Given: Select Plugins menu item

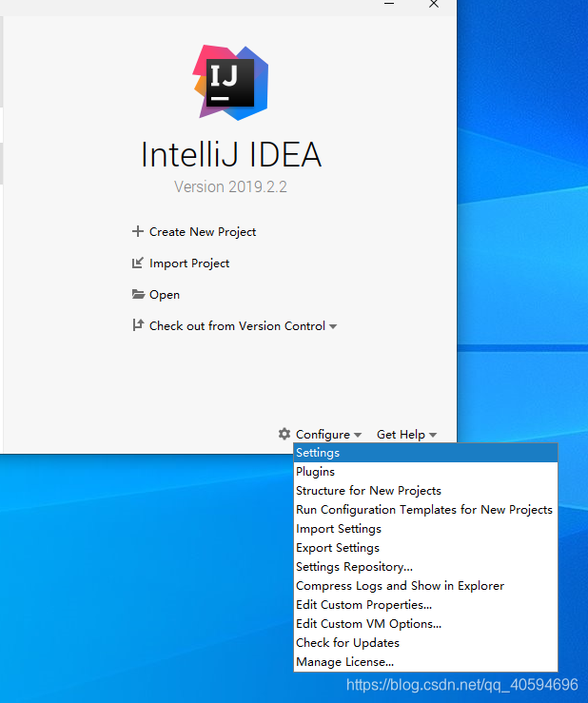Looking at the screenshot, I should click(x=425, y=472).
